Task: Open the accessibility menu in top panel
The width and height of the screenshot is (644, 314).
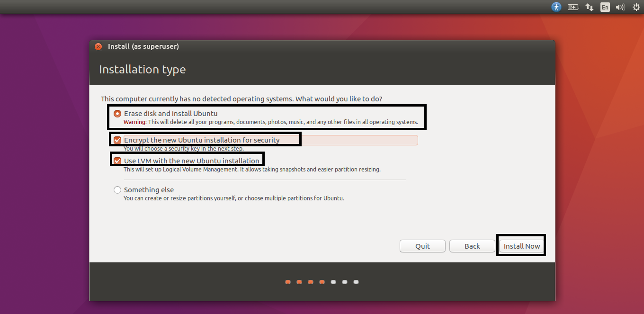Action: coord(556,7)
